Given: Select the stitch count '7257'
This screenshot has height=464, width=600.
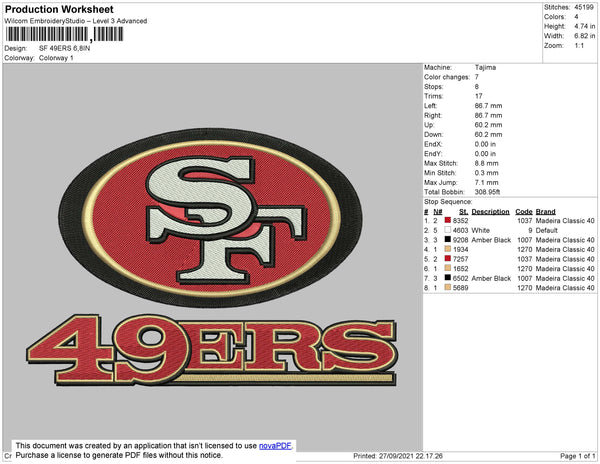Looking at the screenshot, I should point(460,259).
